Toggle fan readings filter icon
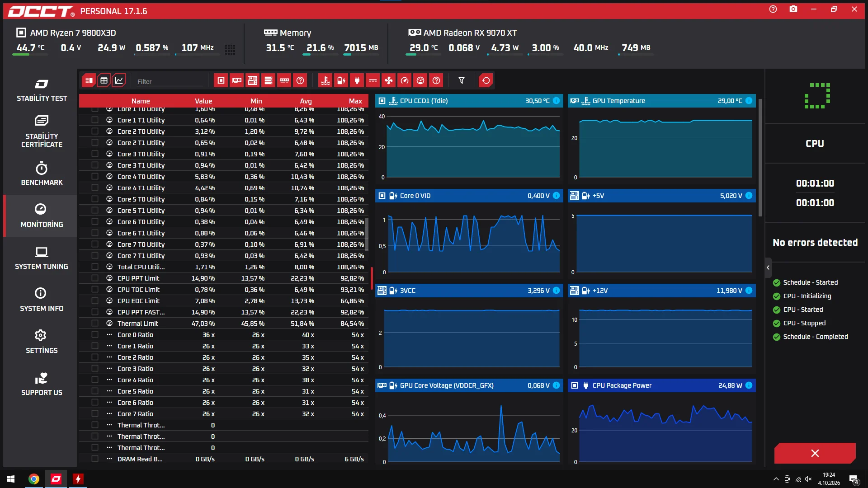The height and width of the screenshot is (488, 868). pyautogui.click(x=389, y=80)
